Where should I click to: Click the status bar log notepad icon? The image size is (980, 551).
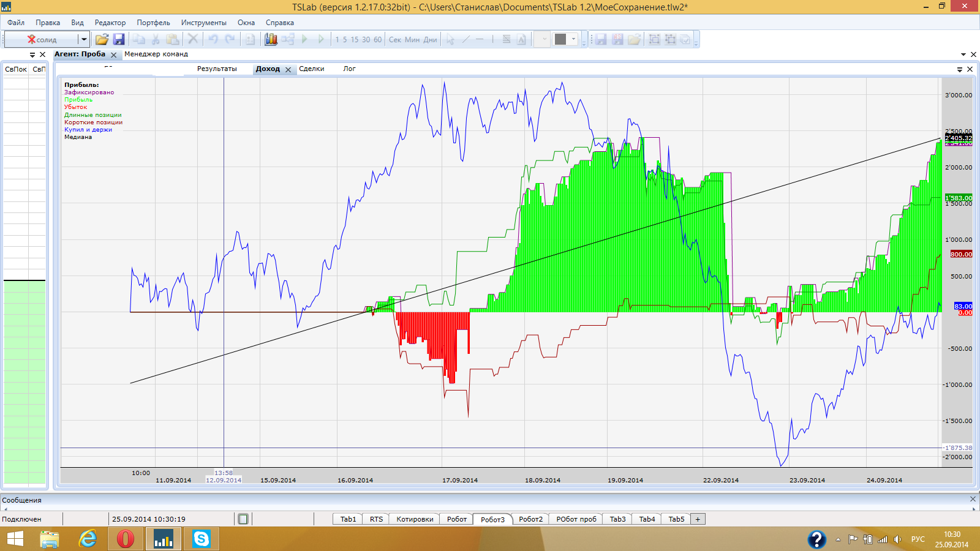point(243,519)
